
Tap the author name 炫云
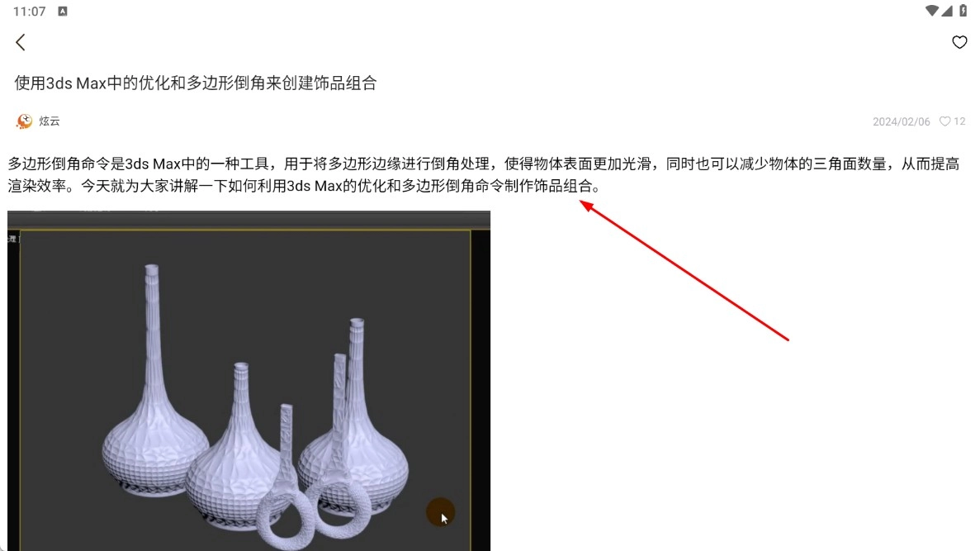point(50,121)
